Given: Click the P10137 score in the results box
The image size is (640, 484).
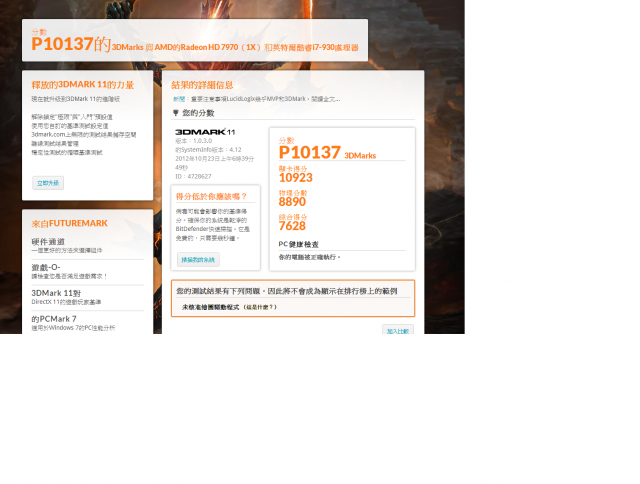Looking at the screenshot, I should point(309,152).
